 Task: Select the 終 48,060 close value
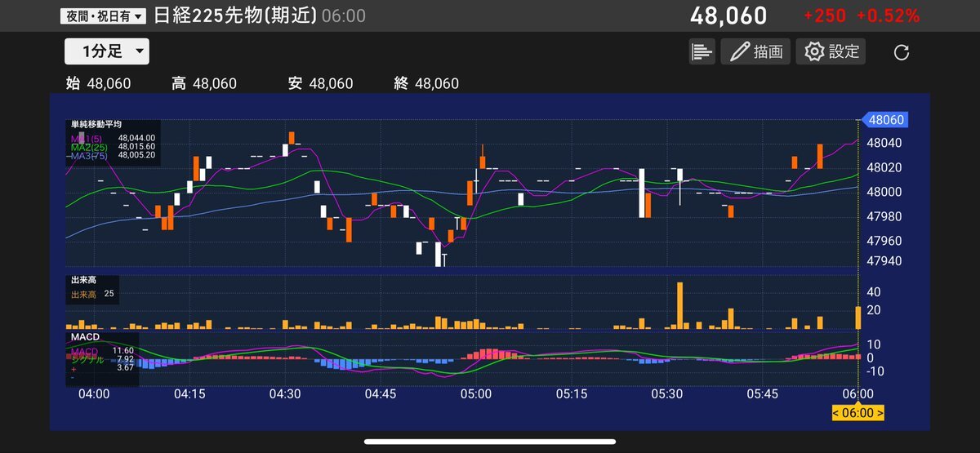(426, 83)
